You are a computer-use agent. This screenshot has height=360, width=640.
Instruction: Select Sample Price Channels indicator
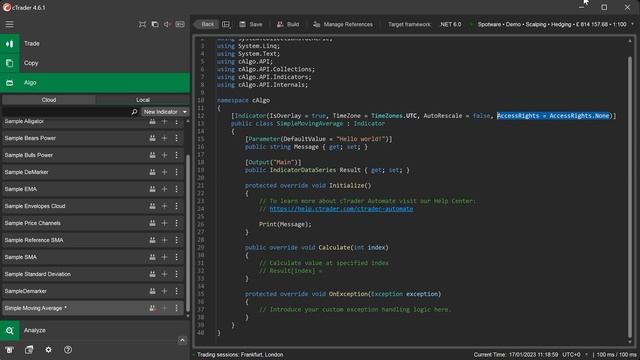click(93, 223)
